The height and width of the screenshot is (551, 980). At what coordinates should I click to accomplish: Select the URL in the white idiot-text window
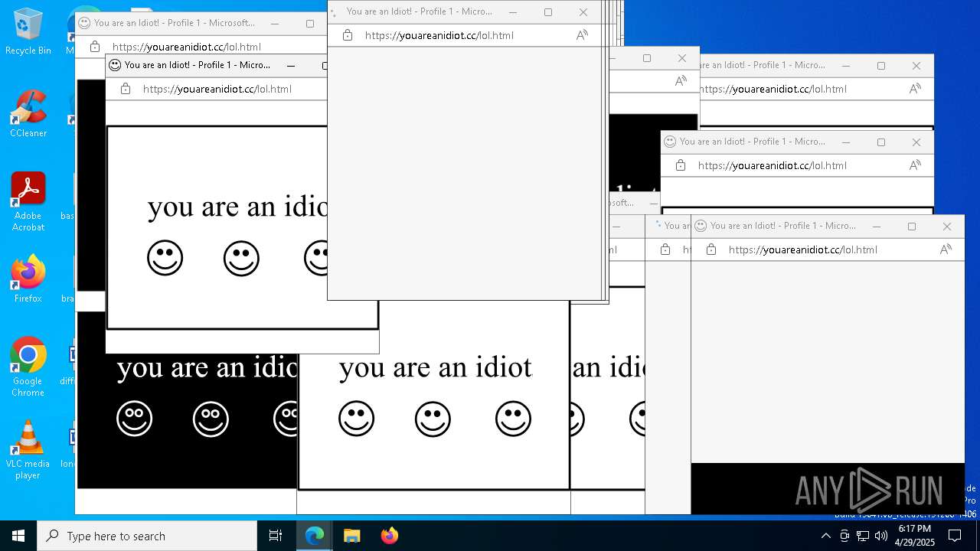click(x=217, y=89)
